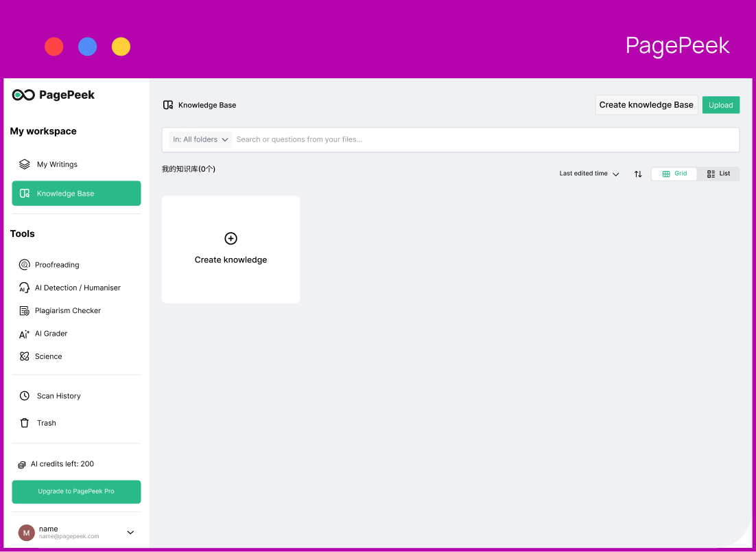Click the 我的知识库(0个) label
This screenshot has height=552, width=756.
pyautogui.click(x=189, y=170)
